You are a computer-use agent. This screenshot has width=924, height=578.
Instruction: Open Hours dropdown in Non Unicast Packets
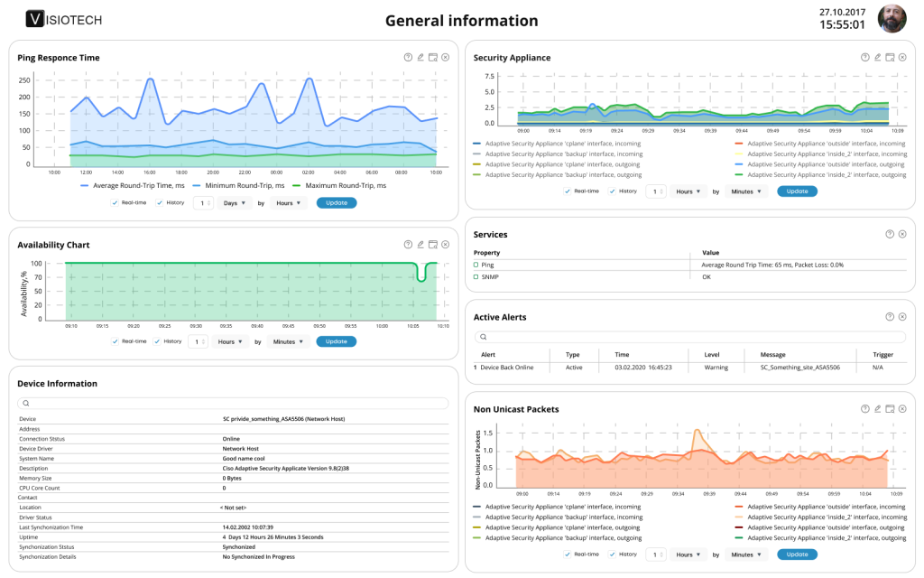point(688,555)
